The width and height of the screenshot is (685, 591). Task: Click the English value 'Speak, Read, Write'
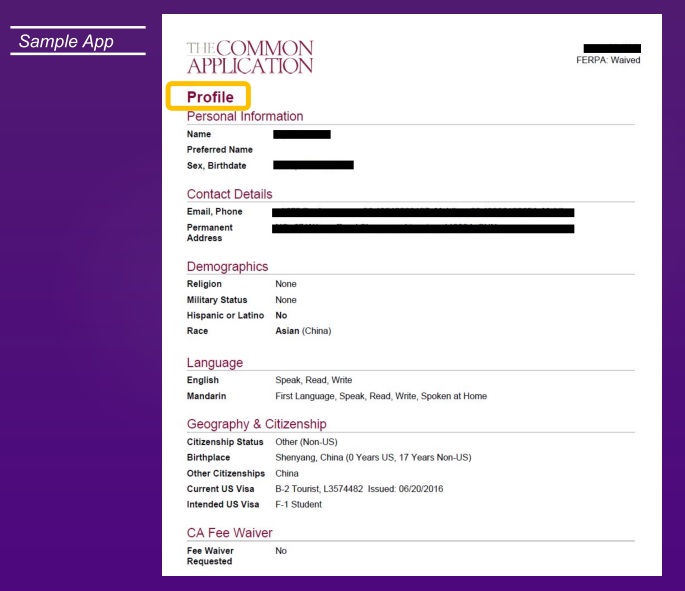pyautogui.click(x=314, y=380)
